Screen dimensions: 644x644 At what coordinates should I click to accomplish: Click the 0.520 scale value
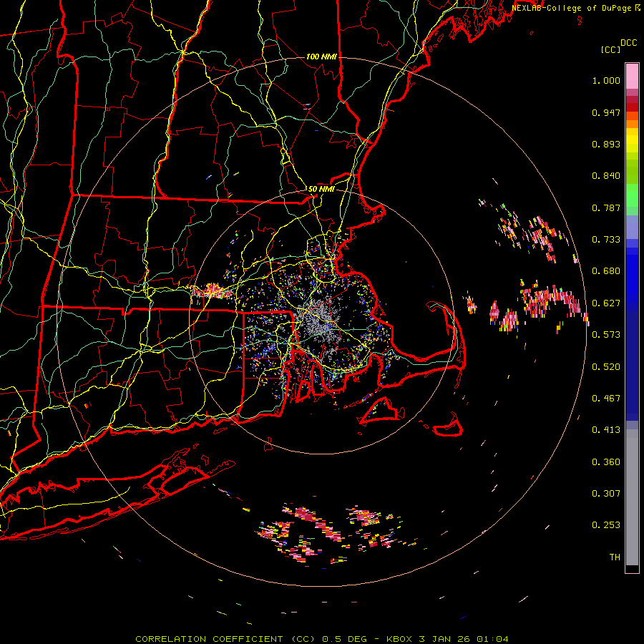[606, 367]
